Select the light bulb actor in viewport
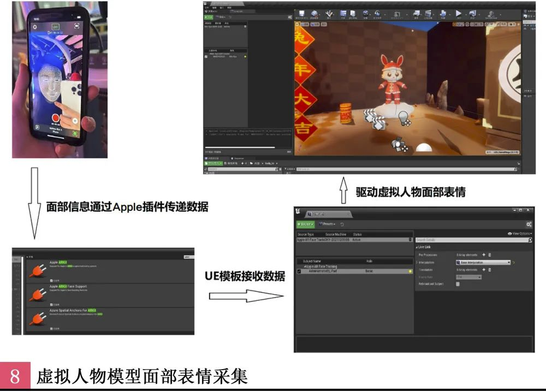Viewport: 546px width, 392px height. (x=403, y=118)
